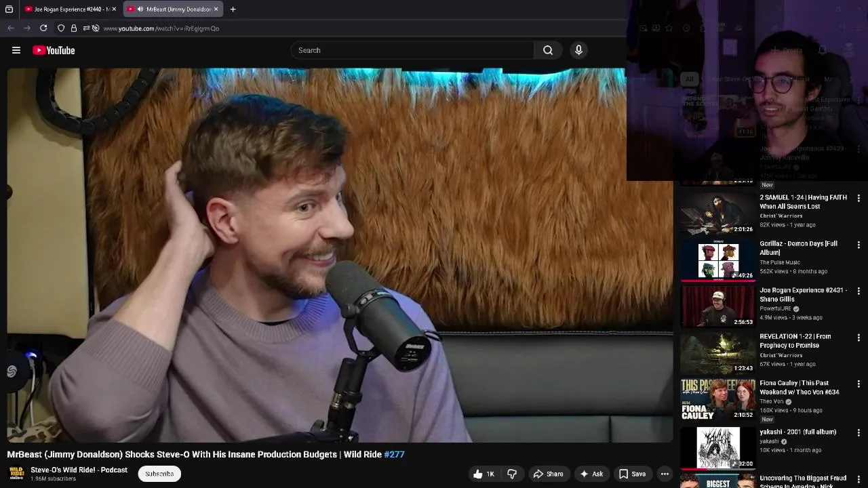The height and width of the screenshot is (488, 868).
Task: Open 'Uncovering The Biggest Fraud' video title
Action: [803, 483]
